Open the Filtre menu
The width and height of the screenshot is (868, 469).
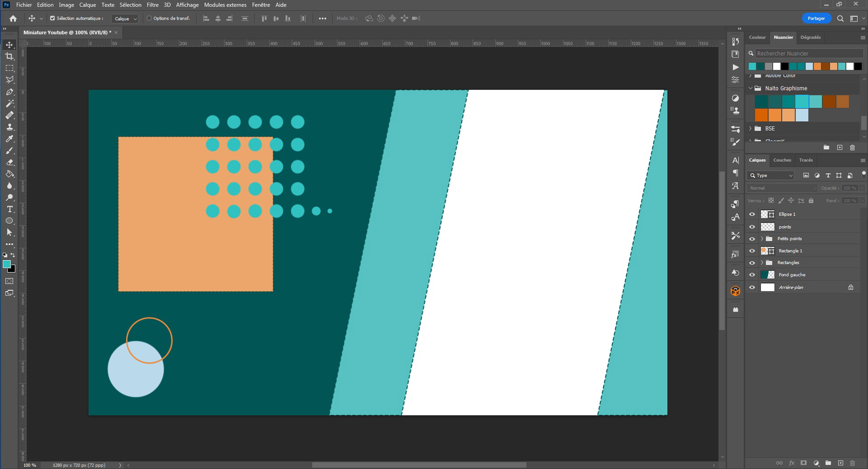click(152, 5)
